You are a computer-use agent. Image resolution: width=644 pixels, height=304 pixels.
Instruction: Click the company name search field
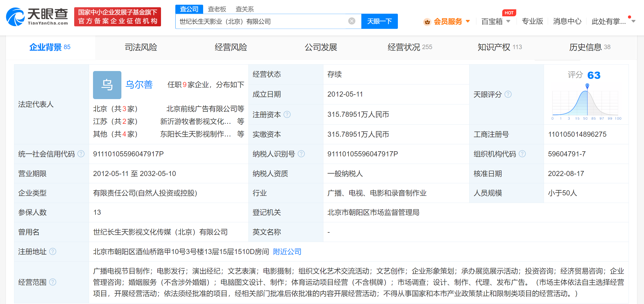[261, 21]
